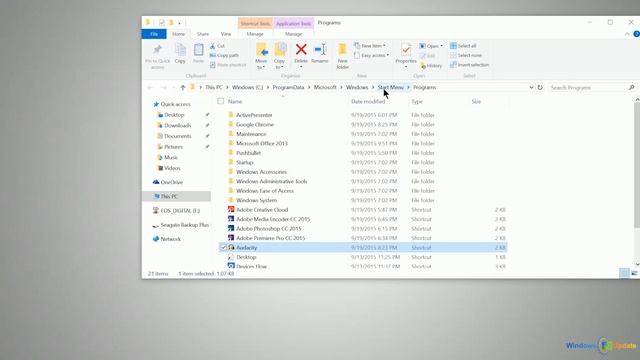Select OneDrive in navigation pane
The image size is (640, 360).
pos(168,182)
